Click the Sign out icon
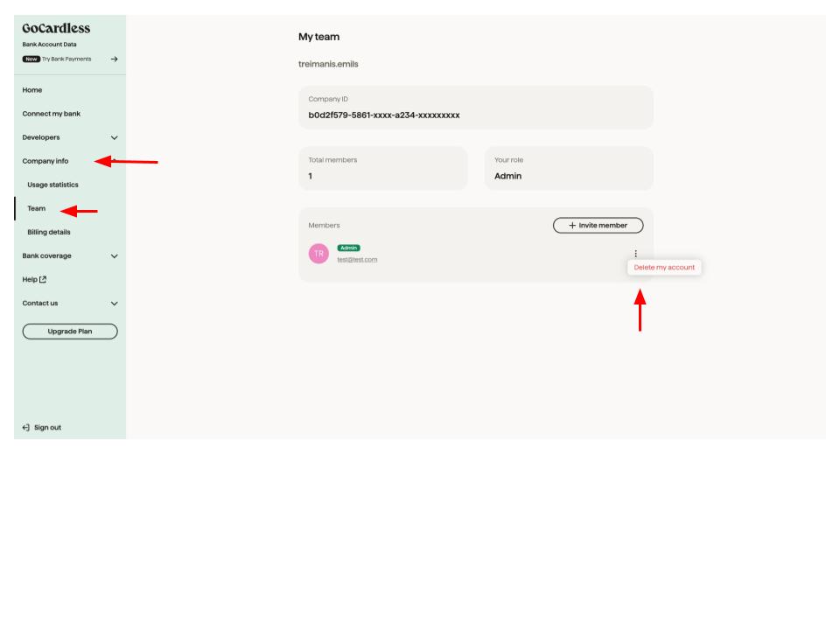The height and width of the screenshot is (630, 840). (26, 428)
